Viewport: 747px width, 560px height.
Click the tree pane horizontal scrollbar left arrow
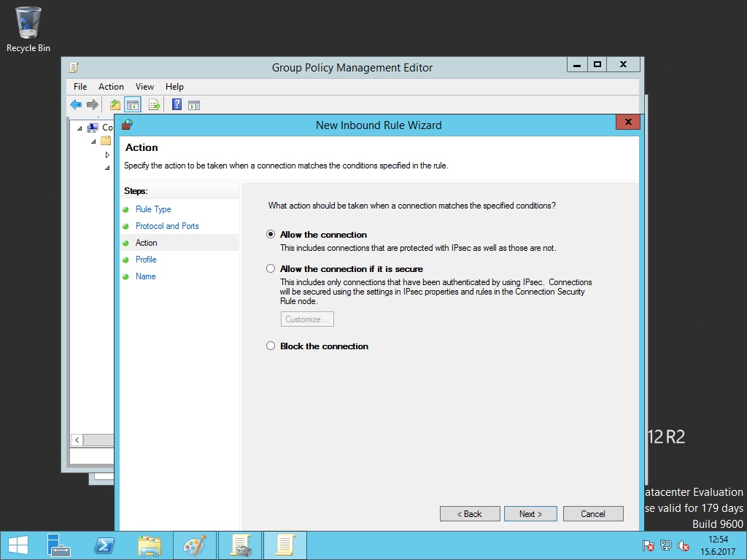point(77,440)
